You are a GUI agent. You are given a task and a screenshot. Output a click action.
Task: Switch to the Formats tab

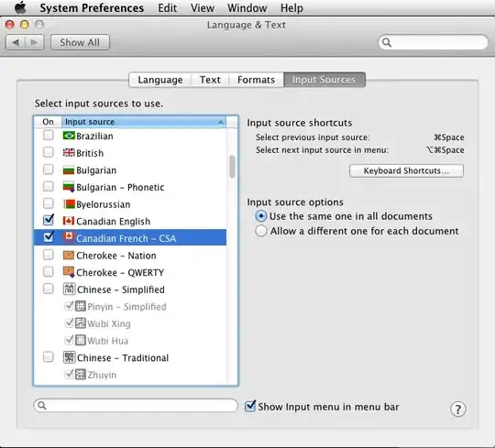[x=256, y=80]
